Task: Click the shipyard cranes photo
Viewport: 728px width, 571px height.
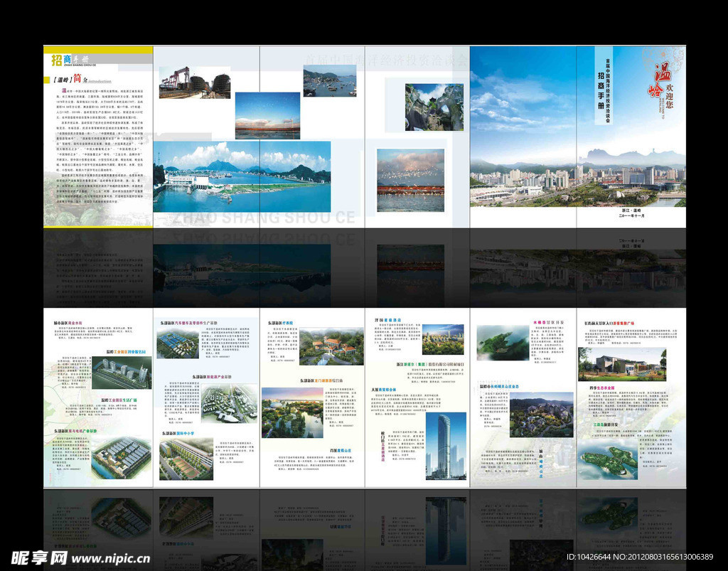Action: [x=195, y=82]
